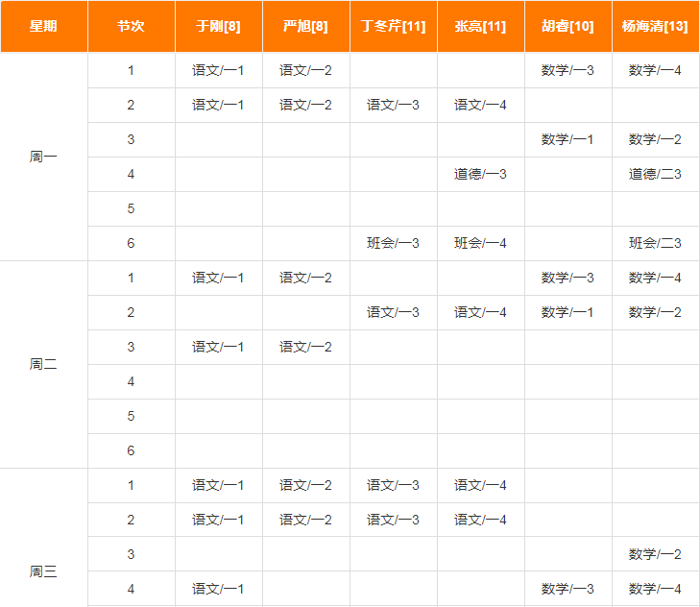The width and height of the screenshot is (700, 607).
Task: Select teacher header 于刚[8]
Action: pyautogui.click(x=219, y=26)
